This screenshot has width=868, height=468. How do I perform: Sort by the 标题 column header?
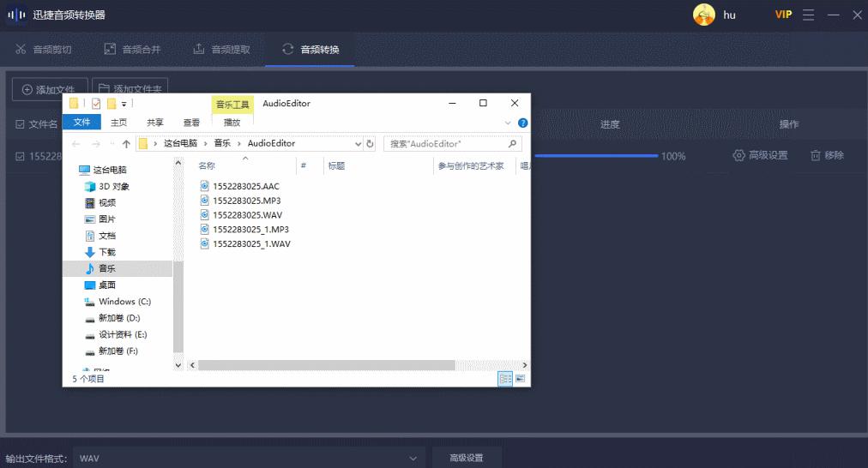pyautogui.click(x=336, y=165)
